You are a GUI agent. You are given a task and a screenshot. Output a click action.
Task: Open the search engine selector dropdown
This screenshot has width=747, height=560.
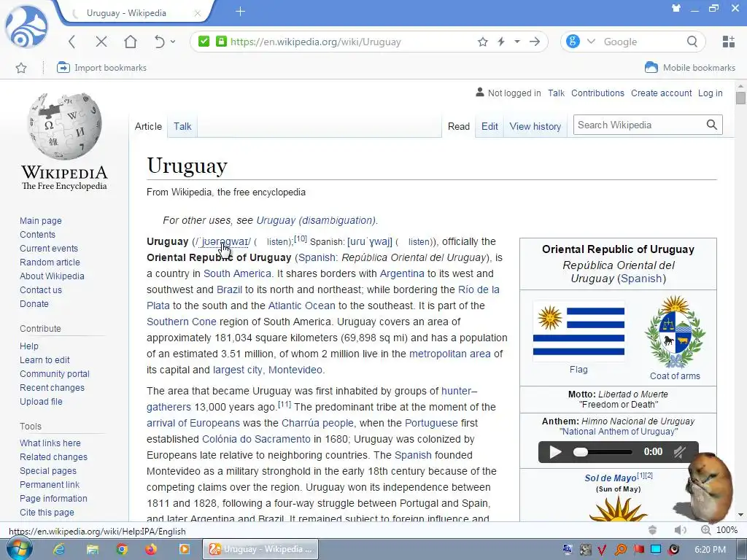coord(591,42)
